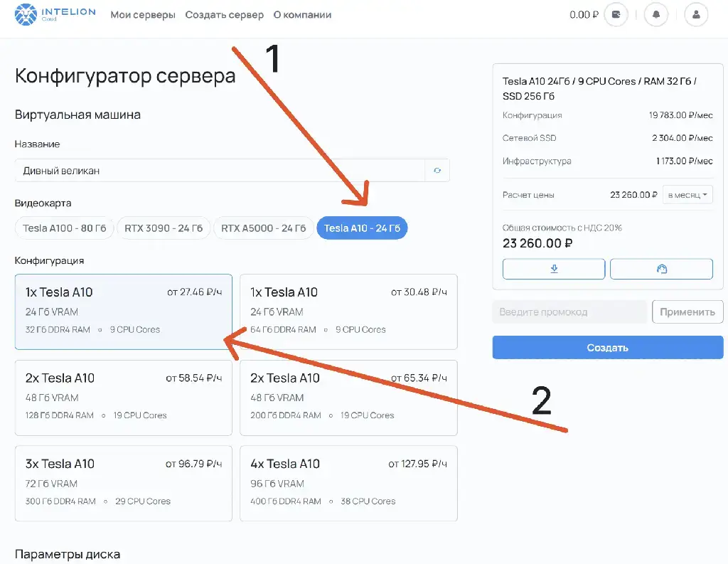Image resolution: width=728 pixels, height=564 pixels.
Task: Click the headset support icon button
Action: [x=661, y=269]
